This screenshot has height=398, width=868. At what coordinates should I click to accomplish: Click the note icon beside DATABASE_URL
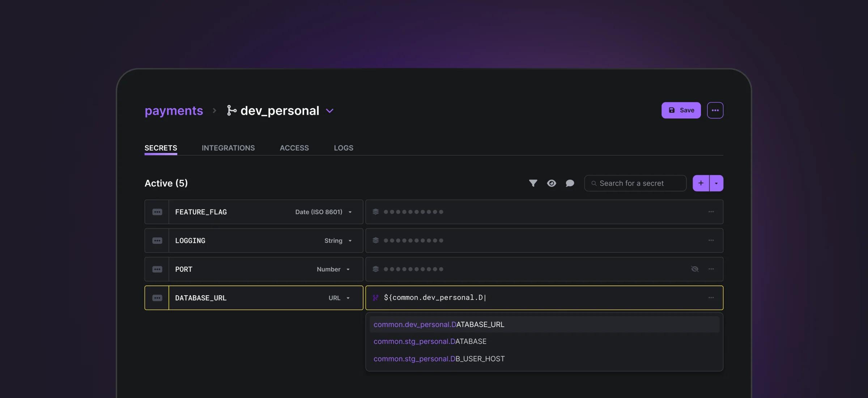click(x=157, y=298)
